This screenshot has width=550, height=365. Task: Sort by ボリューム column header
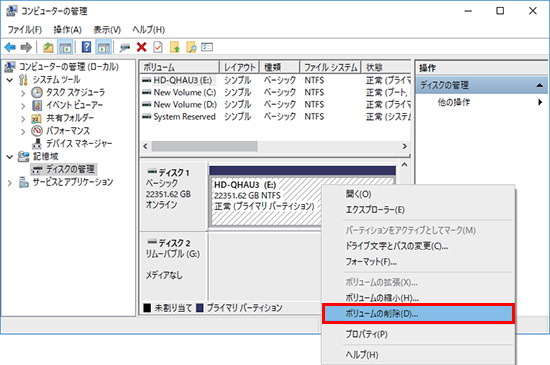(x=180, y=67)
